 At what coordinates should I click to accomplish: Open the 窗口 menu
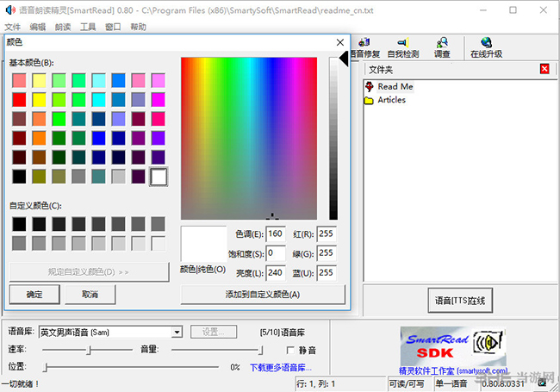point(113,27)
